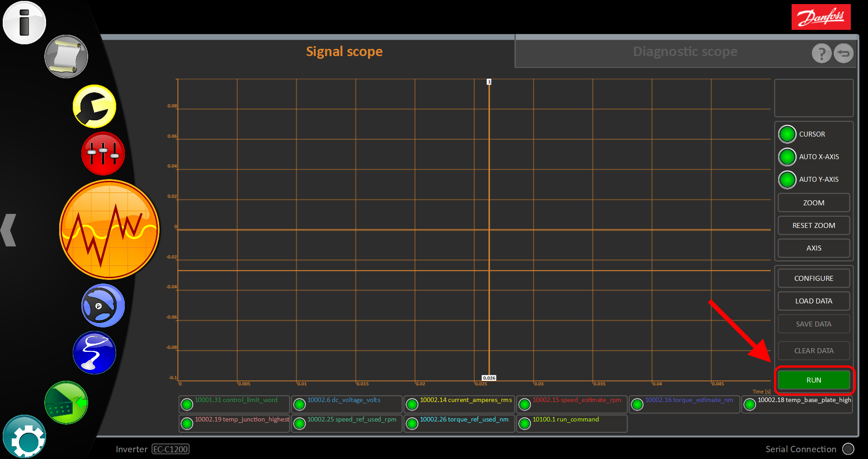The width and height of the screenshot is (868, 459).
Task: Toggle the AUTO X-AXIS indicator
Action: (787, 157)
